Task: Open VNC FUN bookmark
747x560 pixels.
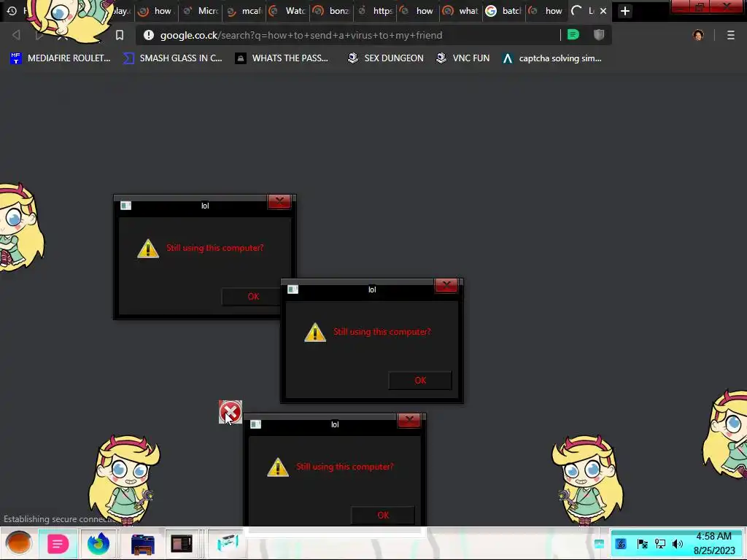Action: click(463, 58)
